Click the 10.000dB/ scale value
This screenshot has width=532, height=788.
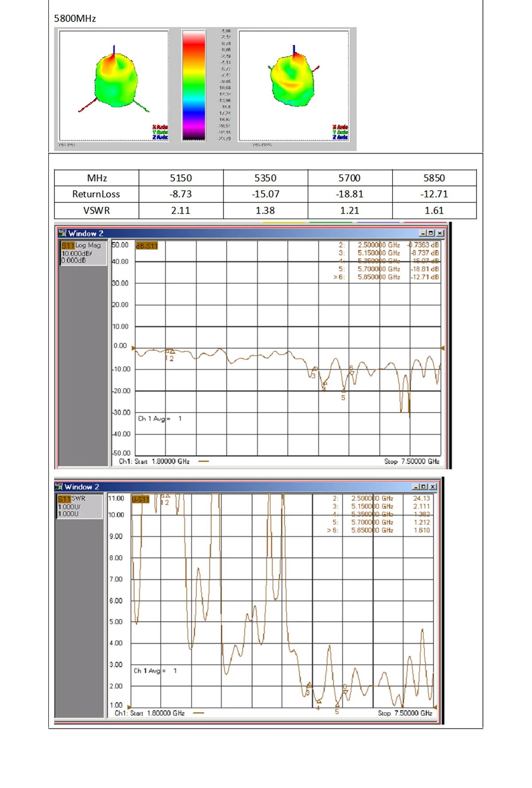coord(77,253)
